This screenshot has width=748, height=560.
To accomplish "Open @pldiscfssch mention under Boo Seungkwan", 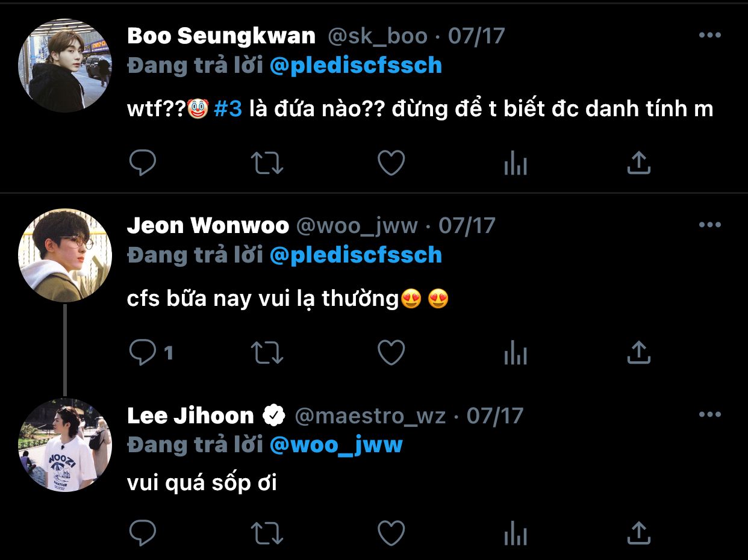I will point(356,66).
